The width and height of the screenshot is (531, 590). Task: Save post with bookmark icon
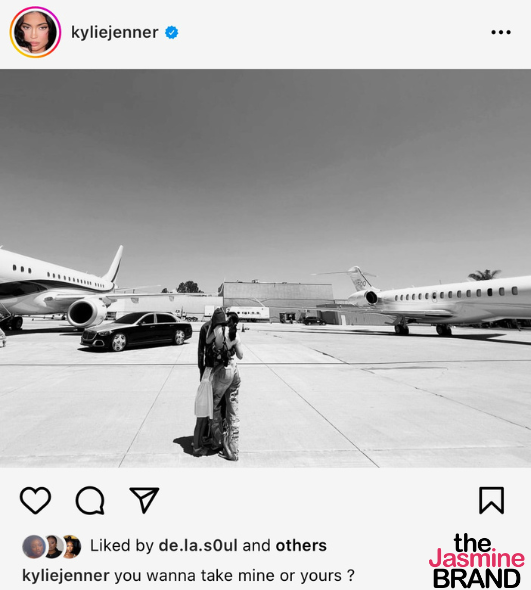click(491, 500)
